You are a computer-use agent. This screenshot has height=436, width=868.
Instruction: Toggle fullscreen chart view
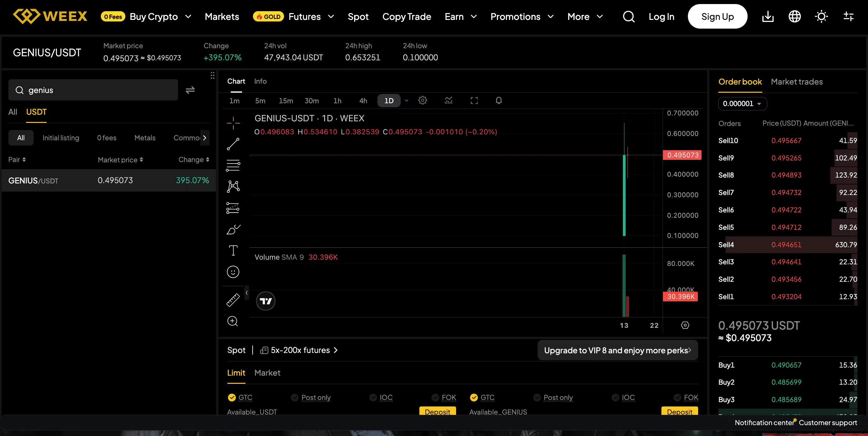[x=474, y=100]
